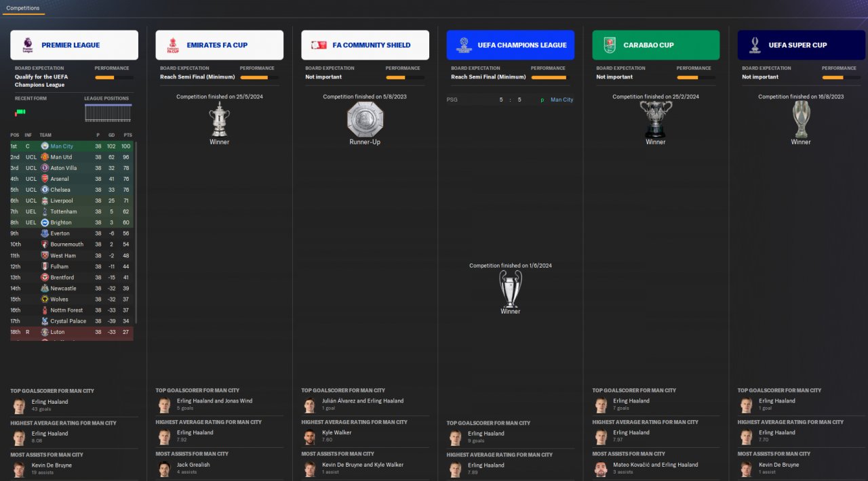Select the Man City row in league table
868x481 pixels.
pos(71,146)
